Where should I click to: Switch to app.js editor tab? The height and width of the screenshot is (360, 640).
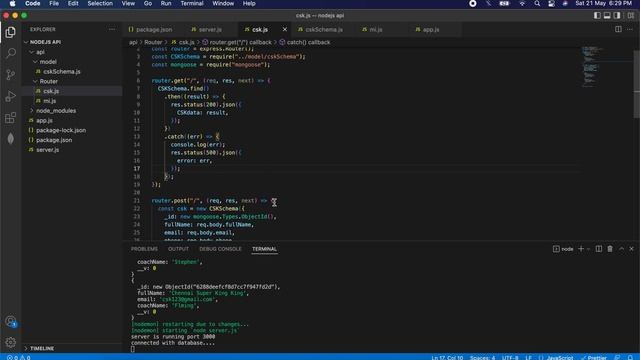[x=431, y=29]
